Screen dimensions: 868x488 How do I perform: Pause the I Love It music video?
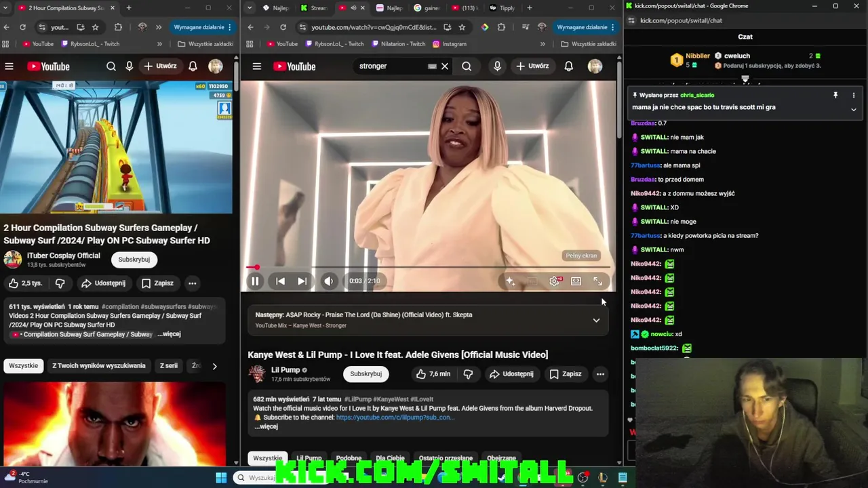pos(255,281)
